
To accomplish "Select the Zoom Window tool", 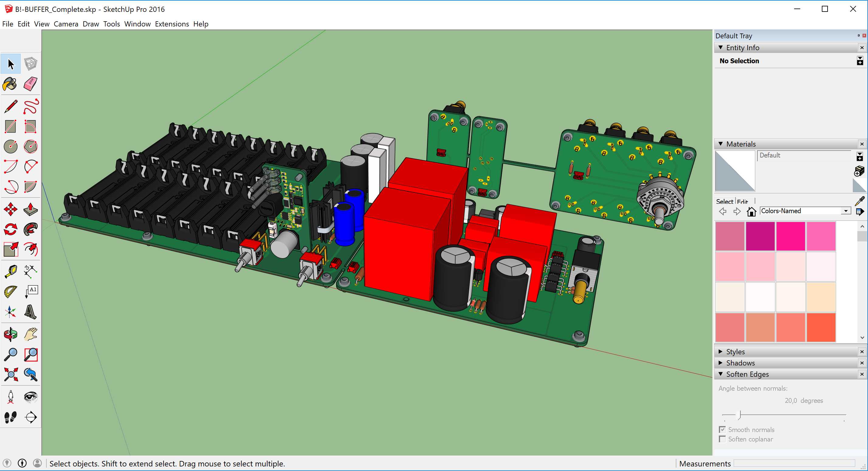I will point(31,354).
